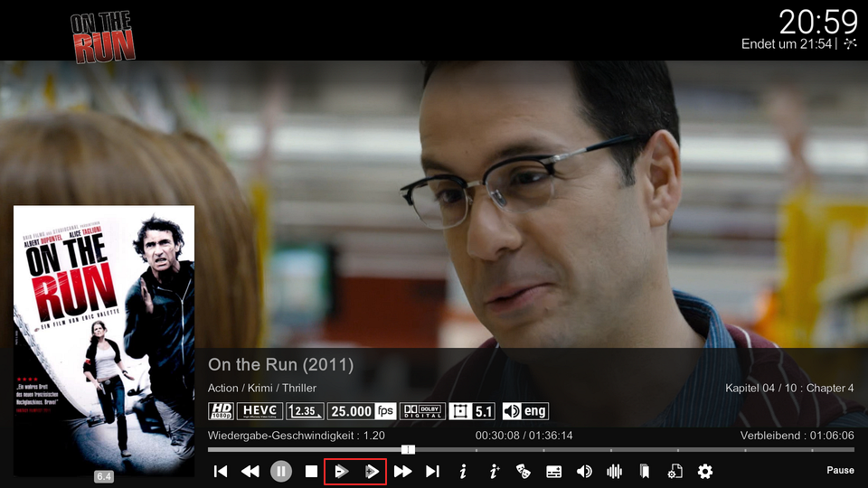The height and width of the screenshot is (488, 868).
Task: Click the HD 1080p resolution badge
Action: 221,411
